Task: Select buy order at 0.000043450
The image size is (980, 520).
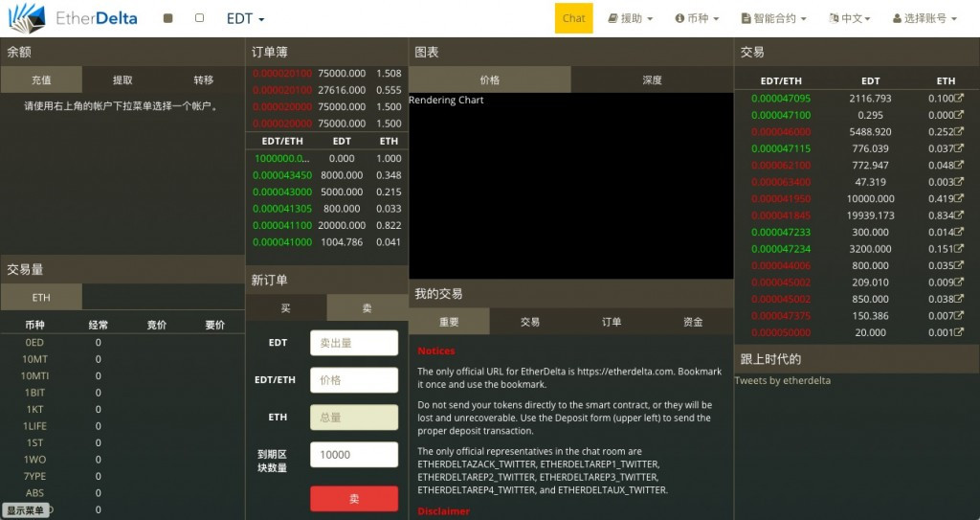Action: coord(327,175)
